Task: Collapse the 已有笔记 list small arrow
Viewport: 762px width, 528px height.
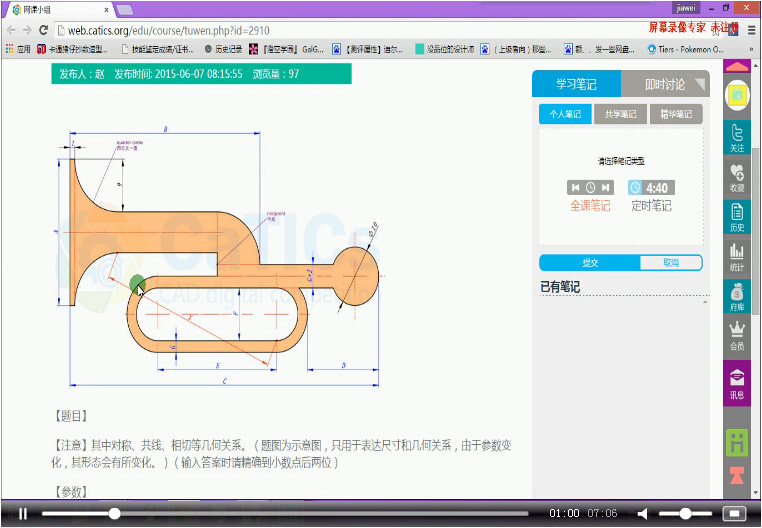Action: 705,302
